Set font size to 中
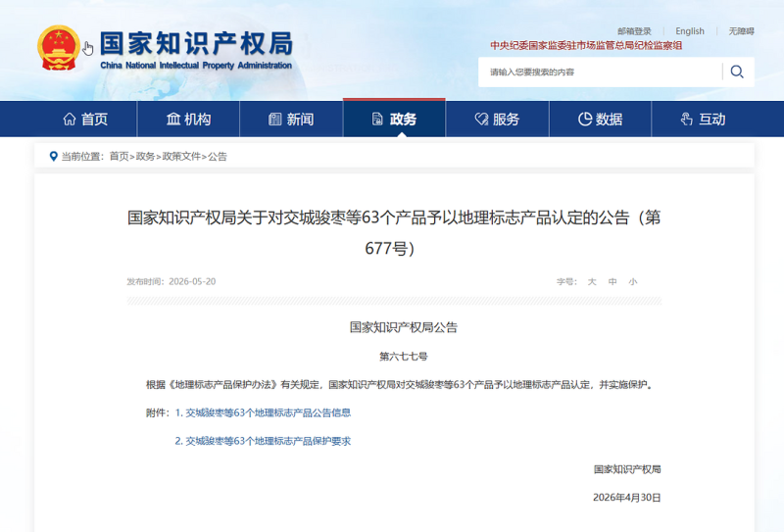The image size is (784, 532). point(612,282)
